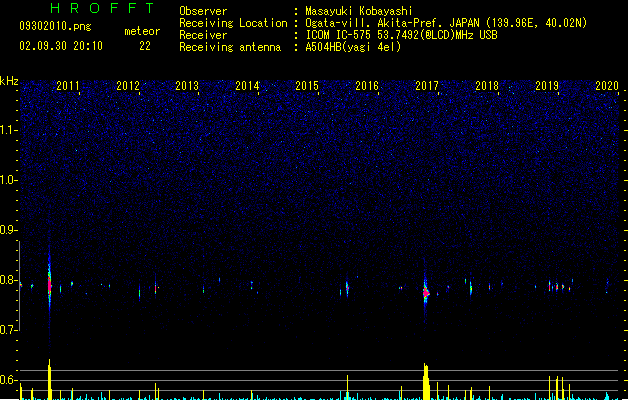Click the 2012 time marker
Viewport: 629px width, 400px height.
[128, 86]
